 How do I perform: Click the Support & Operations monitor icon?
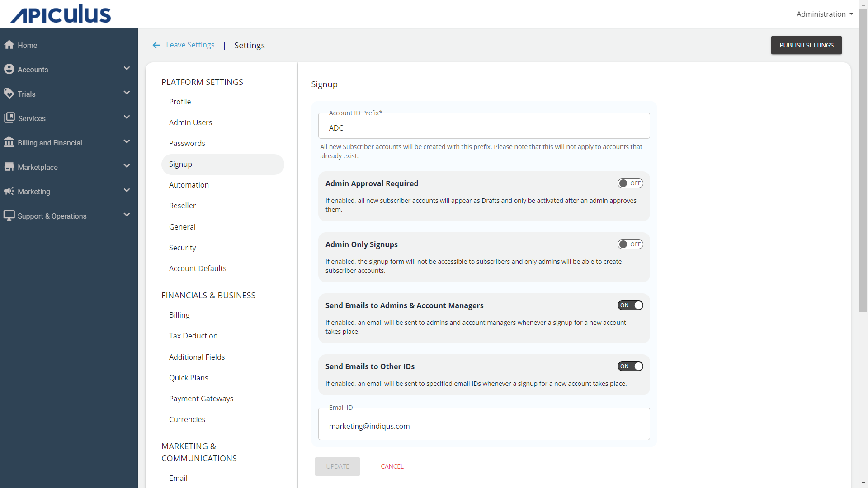pos(9,216)
